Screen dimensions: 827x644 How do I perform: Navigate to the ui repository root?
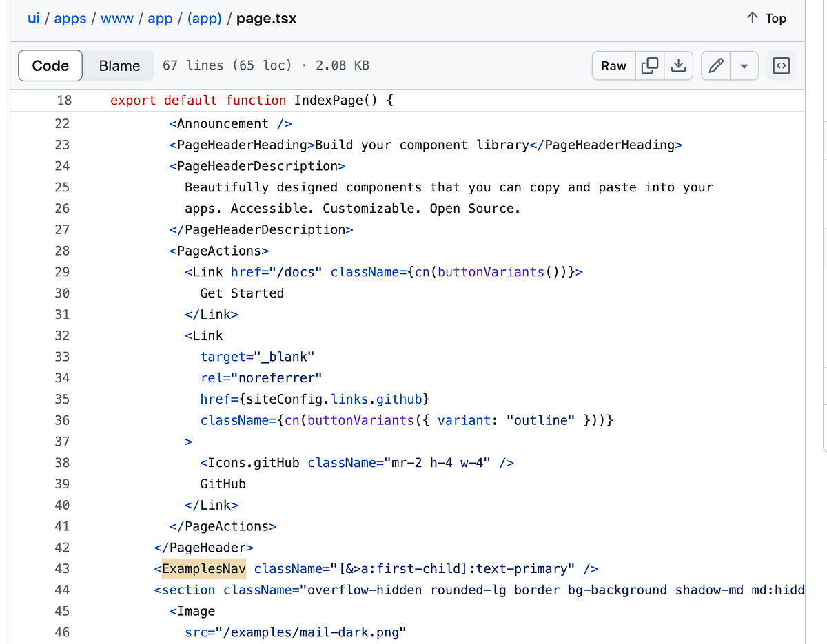(x=34, y=19)
